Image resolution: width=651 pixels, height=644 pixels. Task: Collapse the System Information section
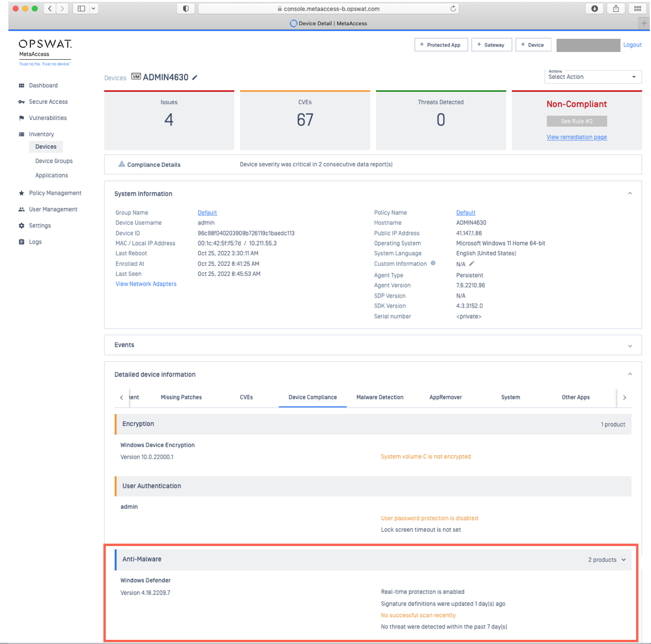pyautogui.click(x=630, y=194)
